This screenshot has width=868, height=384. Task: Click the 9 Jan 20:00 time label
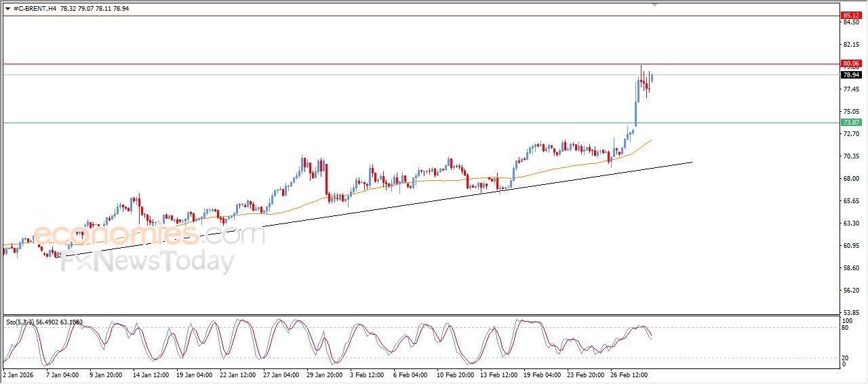click(104, 374)
